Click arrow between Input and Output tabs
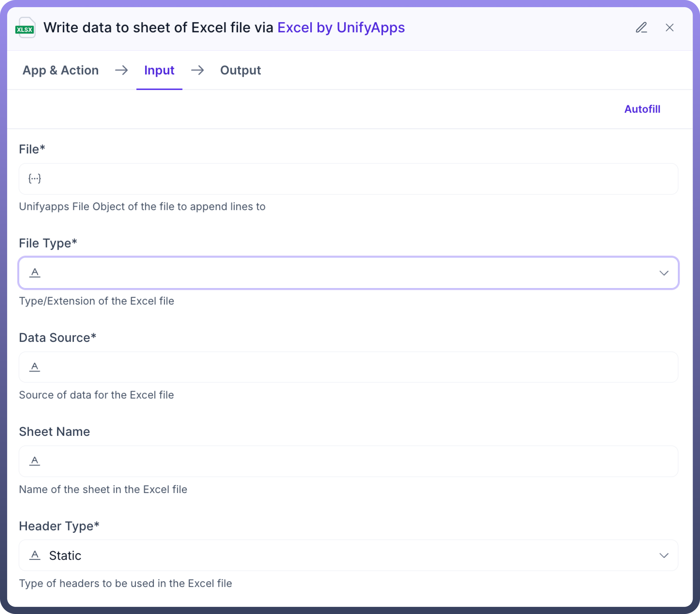700x614 pixels. pyautogui.click(x=197, y=71)
